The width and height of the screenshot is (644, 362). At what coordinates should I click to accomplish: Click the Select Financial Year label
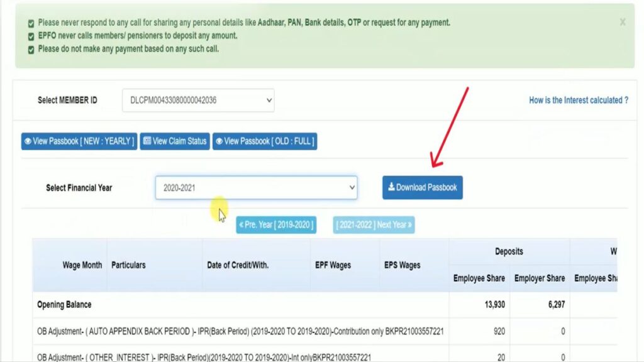point(79,188)
